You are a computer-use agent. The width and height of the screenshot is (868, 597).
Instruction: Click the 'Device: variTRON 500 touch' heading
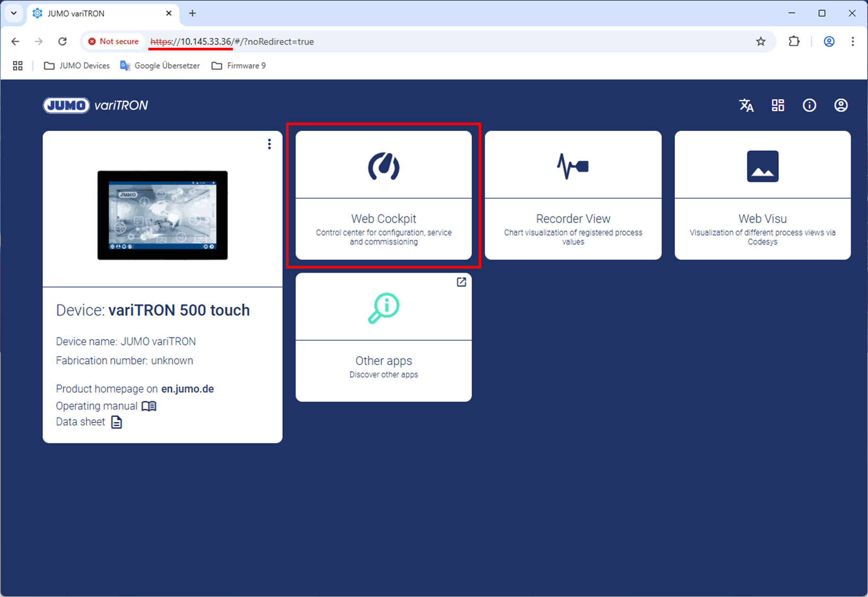[x=153, y=310]
